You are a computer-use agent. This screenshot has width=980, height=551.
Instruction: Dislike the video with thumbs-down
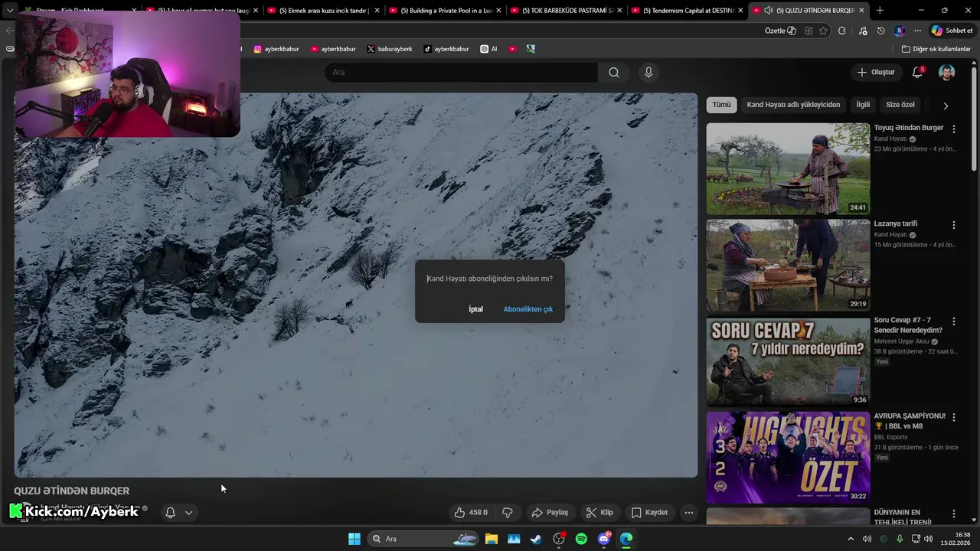coord(507,513)
